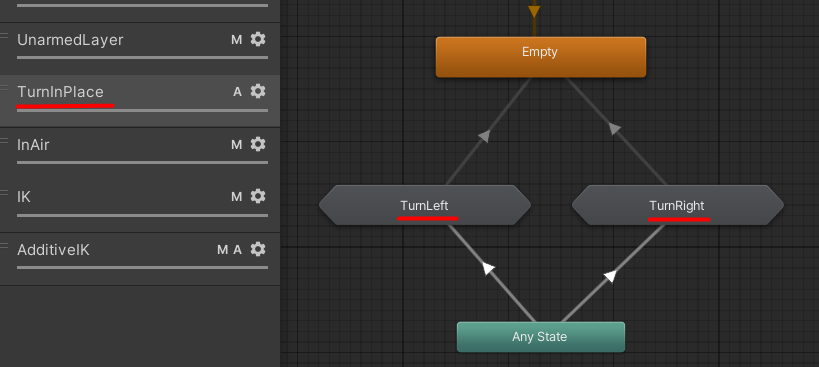
Task: Select the UnarmedLayer animator layer
Action: tap(139, 49)
